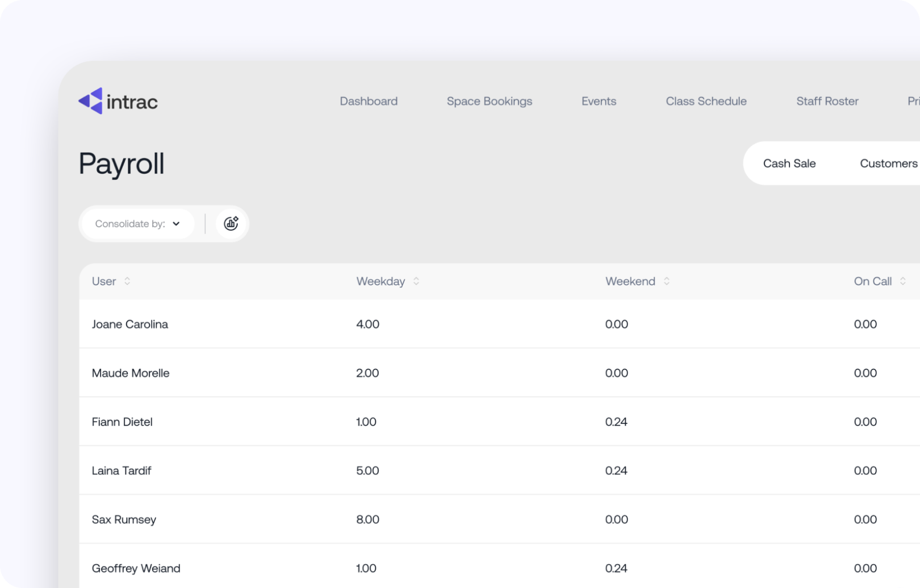920x588 pixels.
Task: Click Geoffrey Weiand's weekday value 1.00
Action: (x=366, y=568)
